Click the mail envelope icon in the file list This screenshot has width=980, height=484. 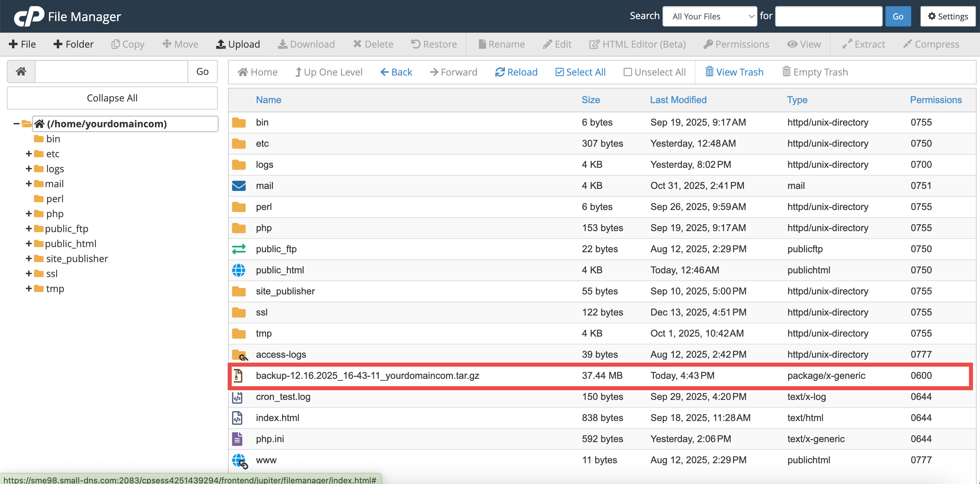pyautogui.click(x=239, y=186)
